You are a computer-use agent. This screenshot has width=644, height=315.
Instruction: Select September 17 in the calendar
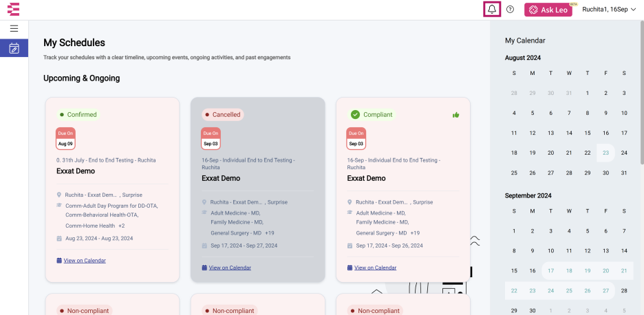point(550,271)
